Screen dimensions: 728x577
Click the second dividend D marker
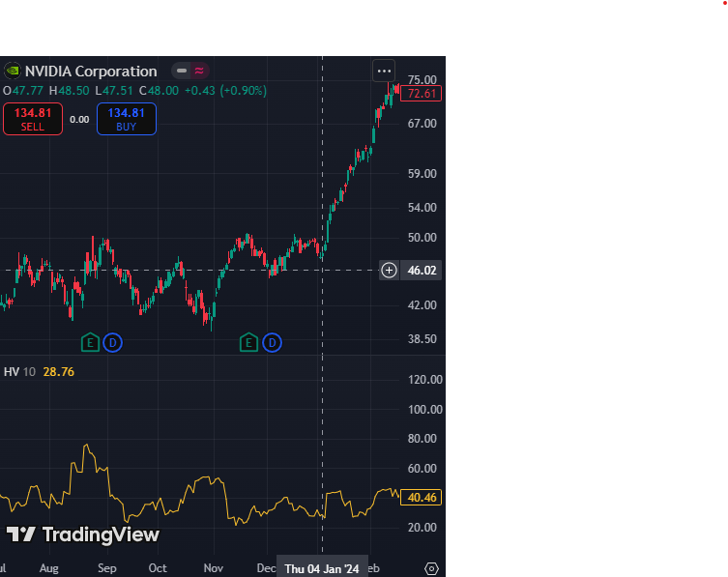point(272,342)
